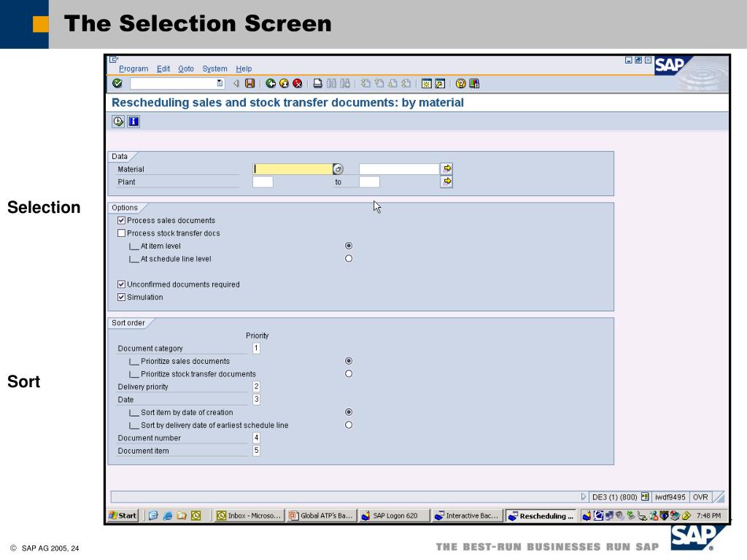Click the Plant from input field
Image resolution: width=747 pixels, height=560 pixels.
coord(263,182)
